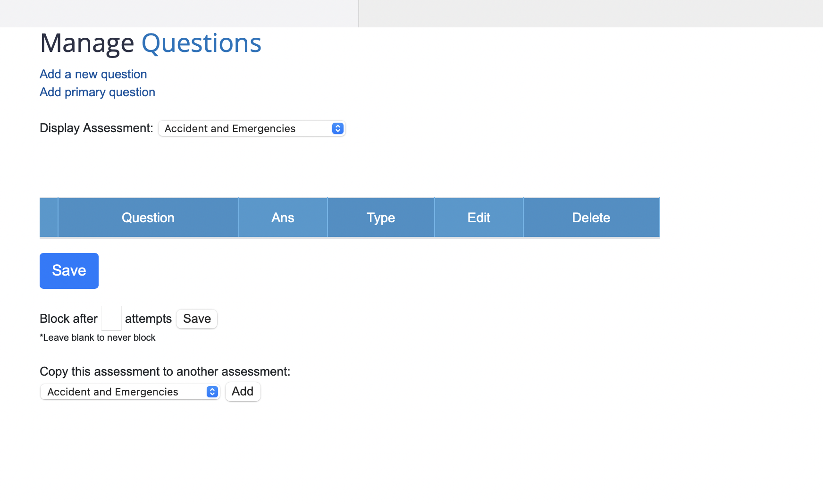Click the Display Assessment dropdown arrow icon
The height and width of the screenshot is (504, 823).
click(x=337, y=128)
